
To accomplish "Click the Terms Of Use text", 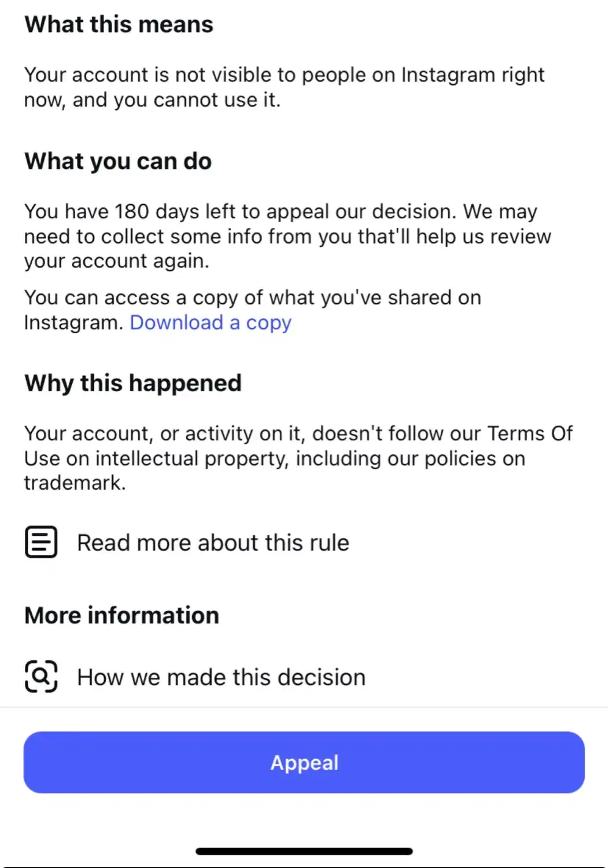I will (529, 434).
